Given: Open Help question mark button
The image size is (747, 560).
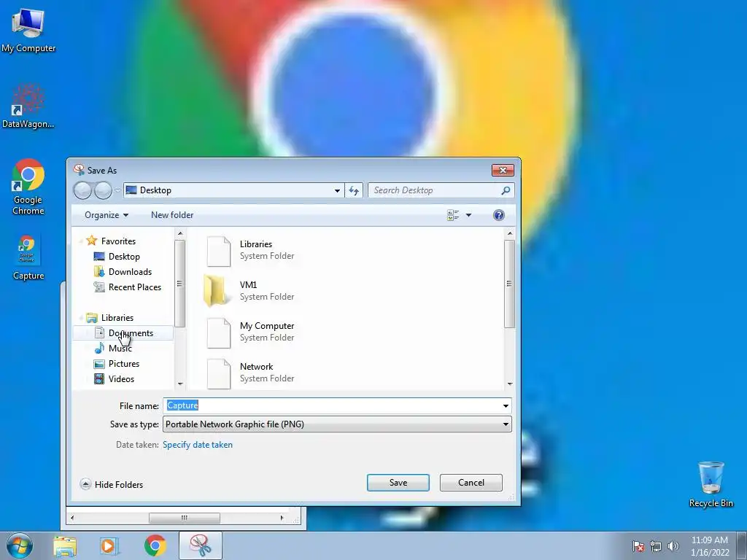Looking at the screenshot, I should 499,215.
